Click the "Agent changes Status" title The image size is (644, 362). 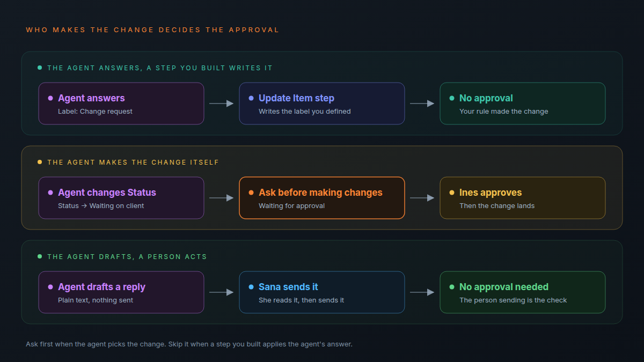point(107,193)
